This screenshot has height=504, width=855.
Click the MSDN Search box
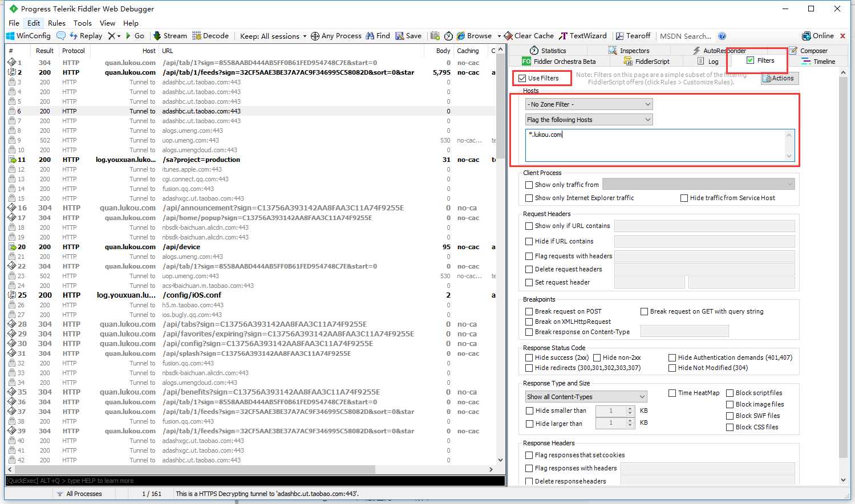[686, 36]
